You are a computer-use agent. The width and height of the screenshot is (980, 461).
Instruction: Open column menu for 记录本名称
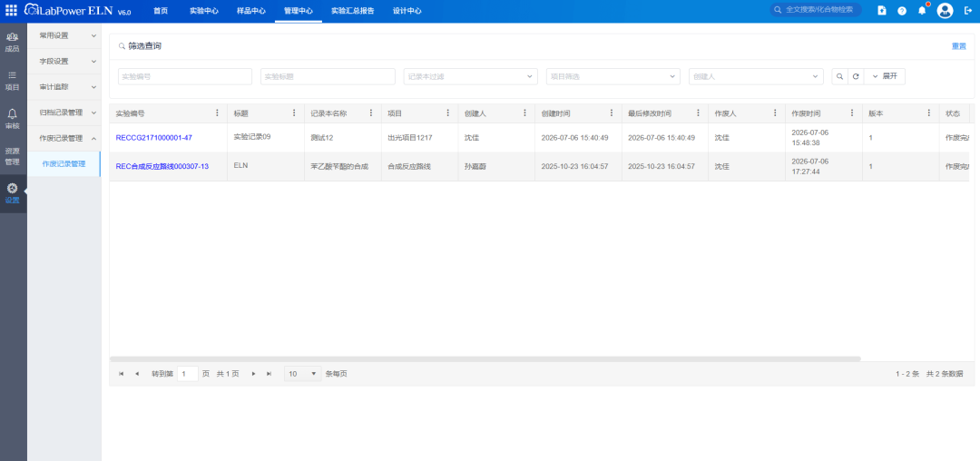[x=371, y=113]
